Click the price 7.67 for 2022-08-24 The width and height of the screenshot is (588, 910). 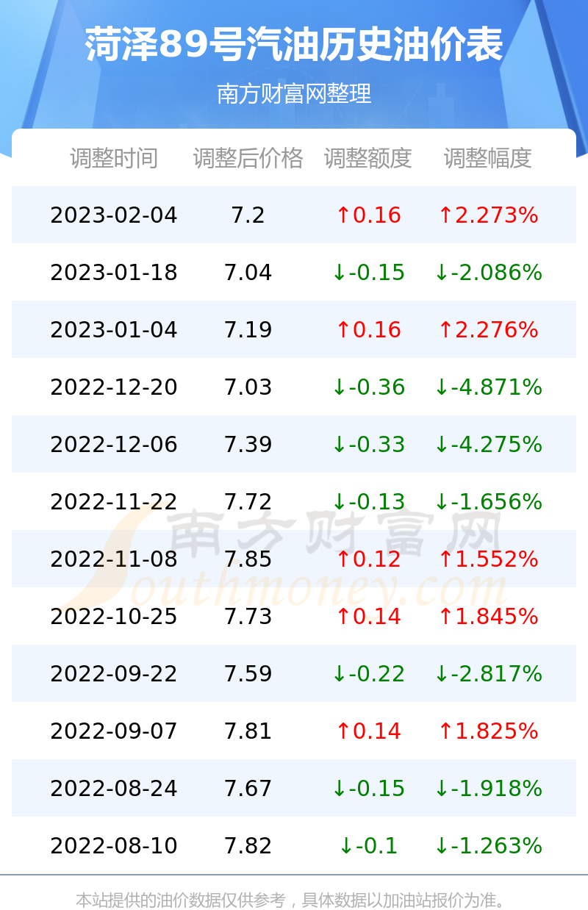(248, 789)
